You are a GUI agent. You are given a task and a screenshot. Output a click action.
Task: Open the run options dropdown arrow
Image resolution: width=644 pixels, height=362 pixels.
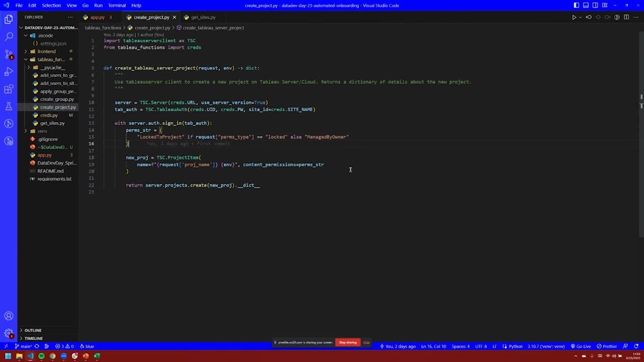(580, 17)
